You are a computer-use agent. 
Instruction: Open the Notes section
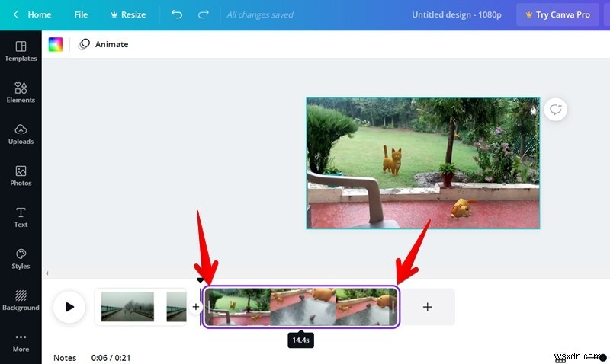[x=65, y=358]
